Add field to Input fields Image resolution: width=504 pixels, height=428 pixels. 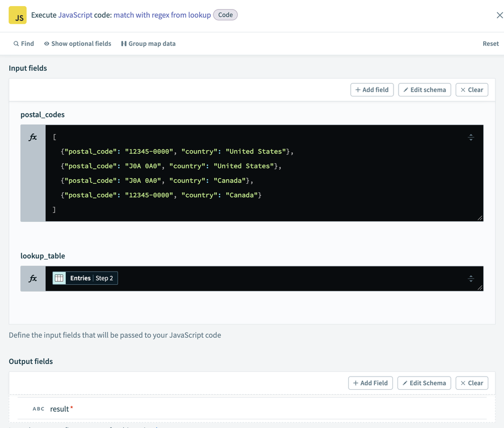(372, 90)
